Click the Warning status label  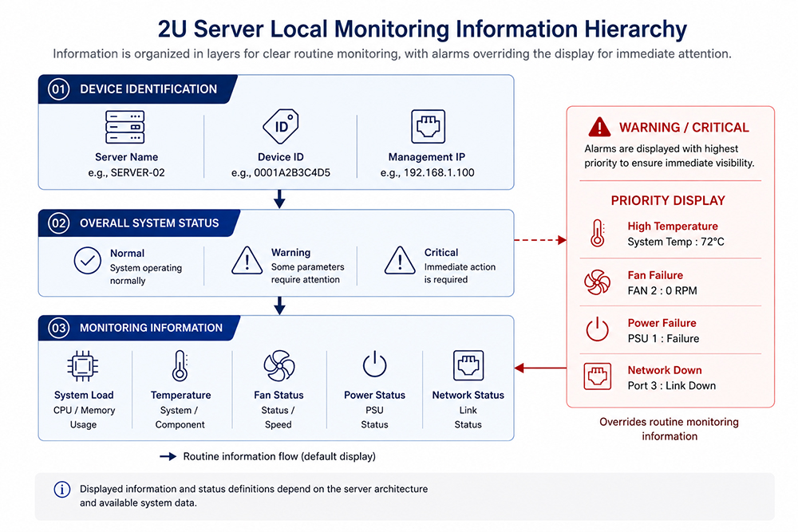pyautogui.click(x=290, y=253)
